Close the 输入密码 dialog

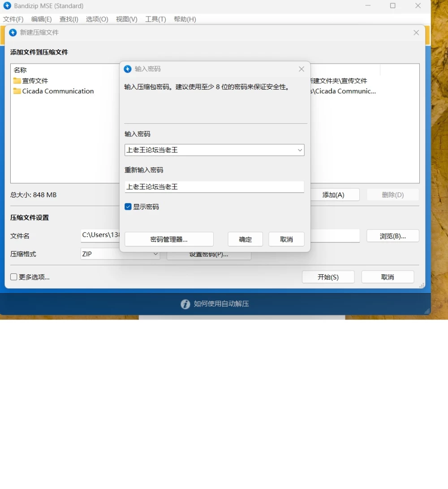[x=302, y=69]
